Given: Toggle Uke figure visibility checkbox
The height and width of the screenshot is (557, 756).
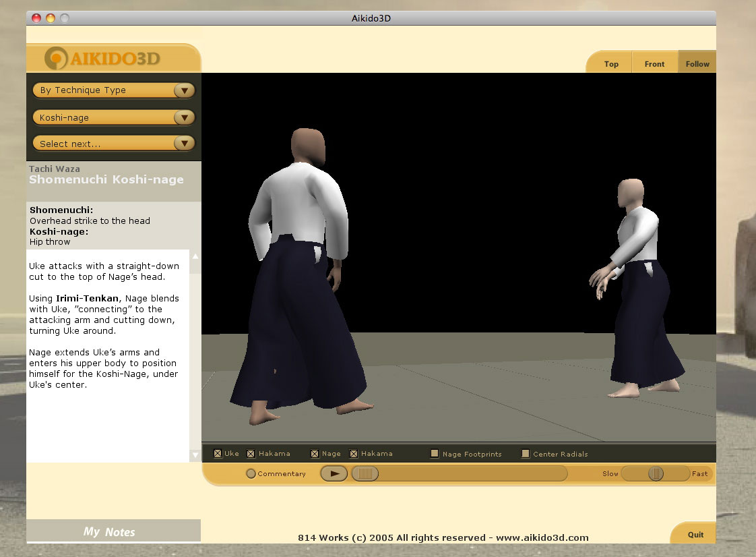Looking at the screenshot, I should pos(218,453).
